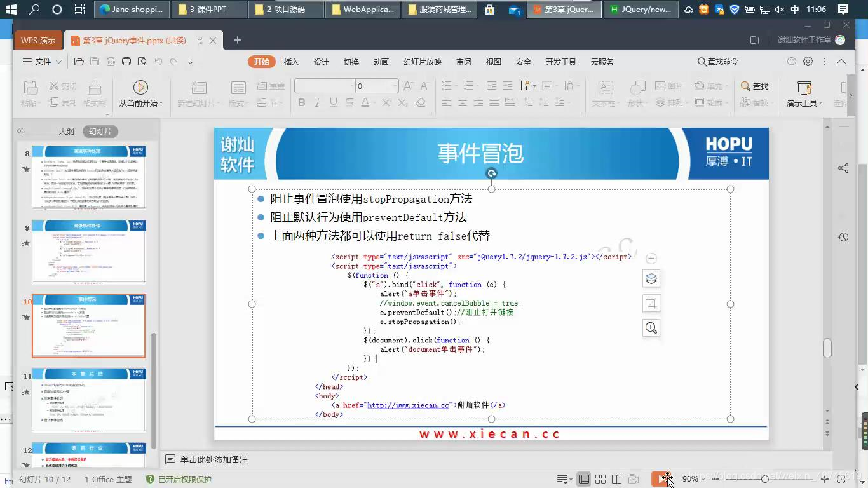Click 已开启权限保护 status label
868x488 pixels.
click(x=179, y=479)
